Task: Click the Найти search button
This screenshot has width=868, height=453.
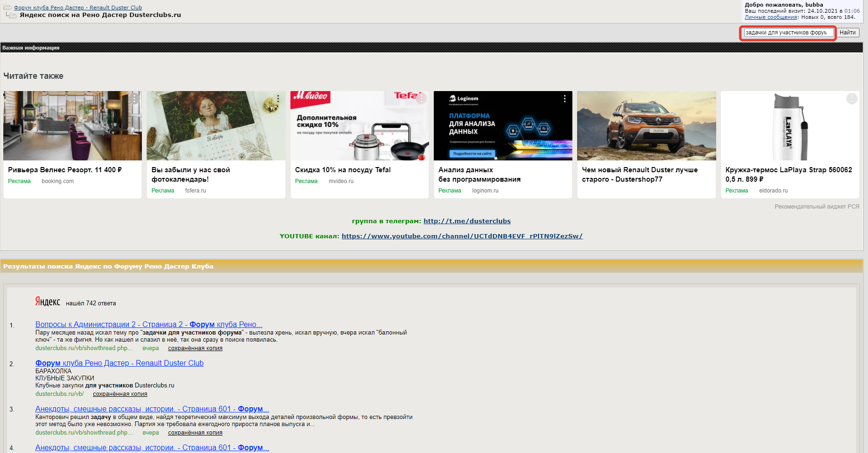Action: click(847, 33)
